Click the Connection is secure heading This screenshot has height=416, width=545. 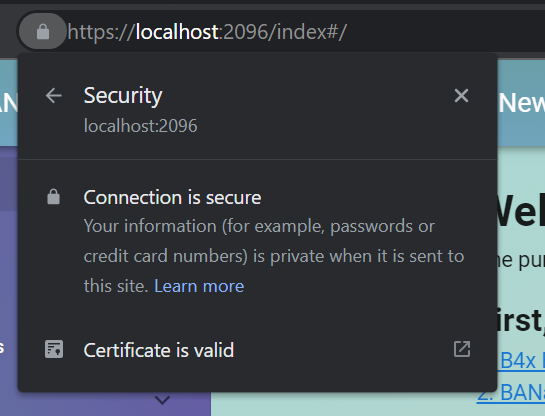pos(172,197)
